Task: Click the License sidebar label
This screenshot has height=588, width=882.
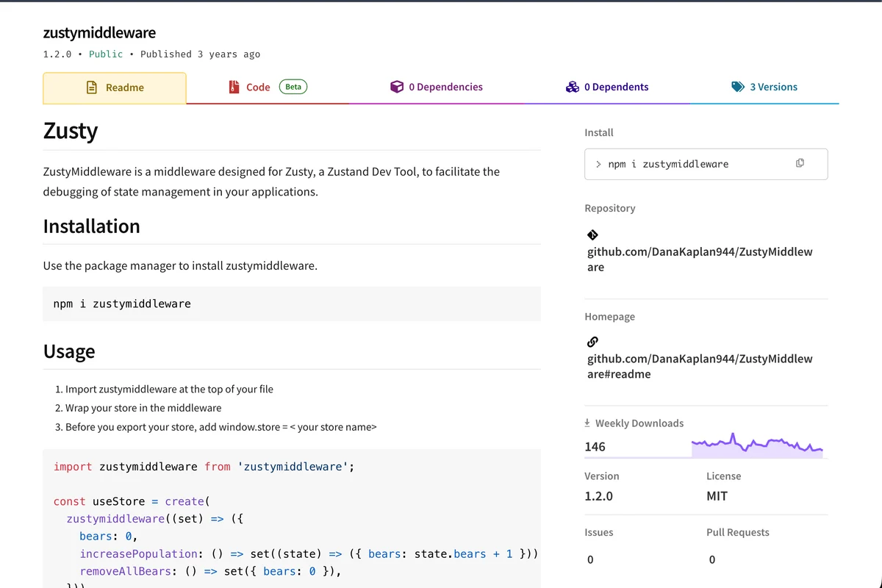Action: pyautogui.click(x=724, y=476)
